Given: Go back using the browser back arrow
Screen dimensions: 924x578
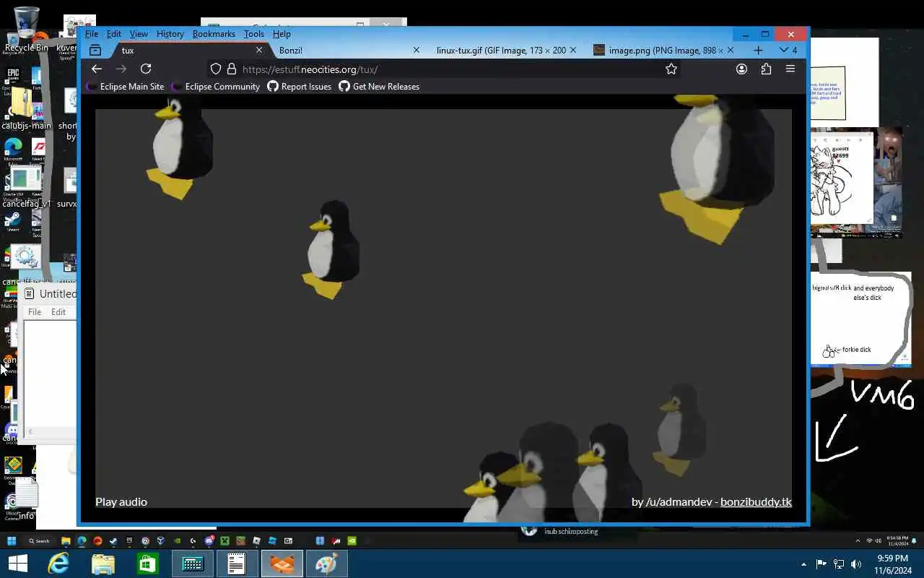Looking at the screenshot, I should pyautogui.click(x=97, y=69).
